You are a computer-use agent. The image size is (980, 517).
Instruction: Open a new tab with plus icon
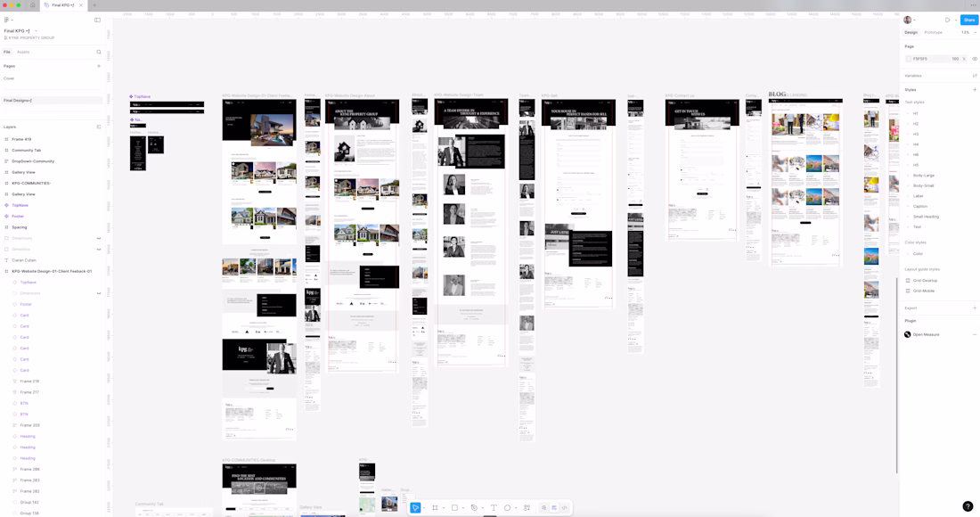(x=94, y=5)
